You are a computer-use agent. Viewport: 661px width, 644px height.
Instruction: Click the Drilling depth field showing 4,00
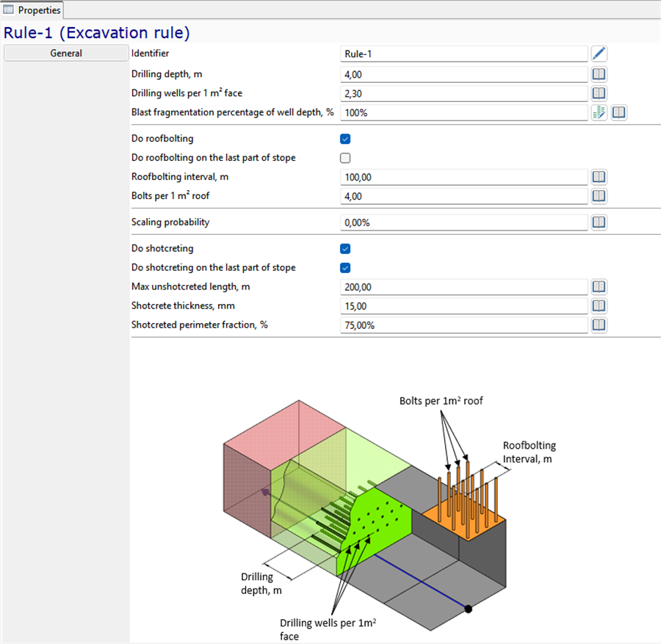point(463,74)
